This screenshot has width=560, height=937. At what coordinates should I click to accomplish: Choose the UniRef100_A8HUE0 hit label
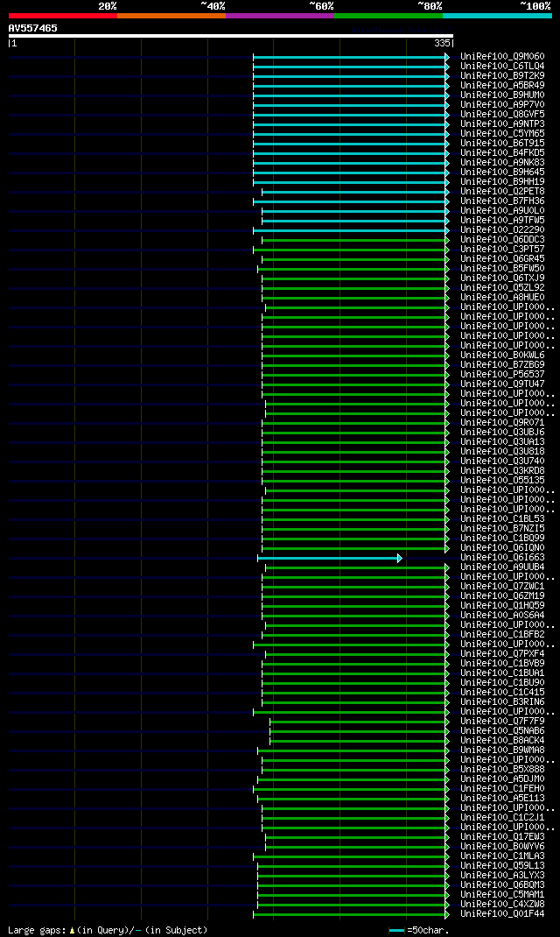pyautogui.click(x=502, y=298)
